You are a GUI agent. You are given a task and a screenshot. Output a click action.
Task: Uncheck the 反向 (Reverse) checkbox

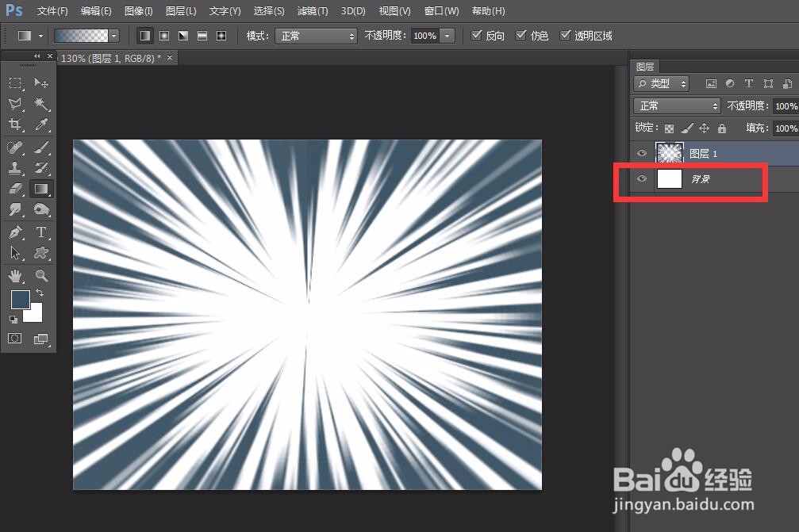(x=476, y=35)
